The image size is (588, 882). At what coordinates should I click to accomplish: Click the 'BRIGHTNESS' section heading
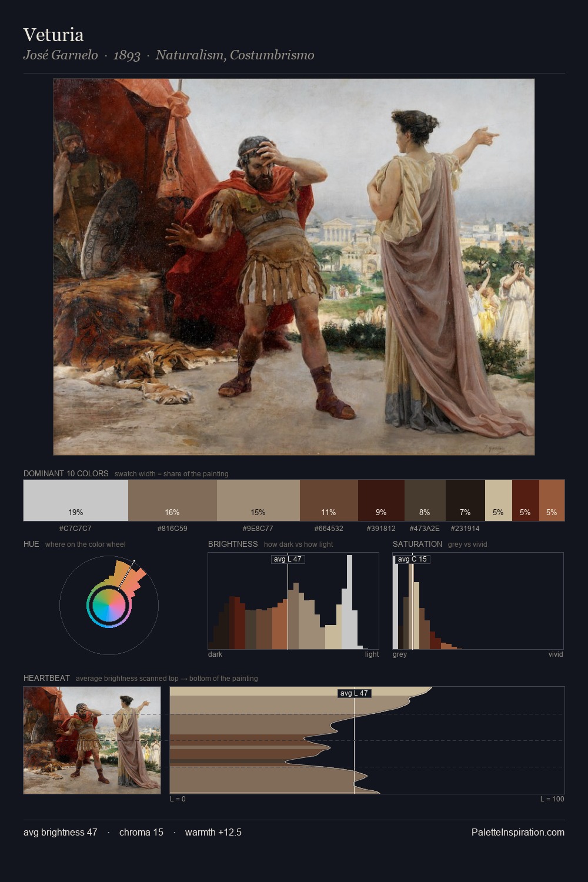[233, 544]
